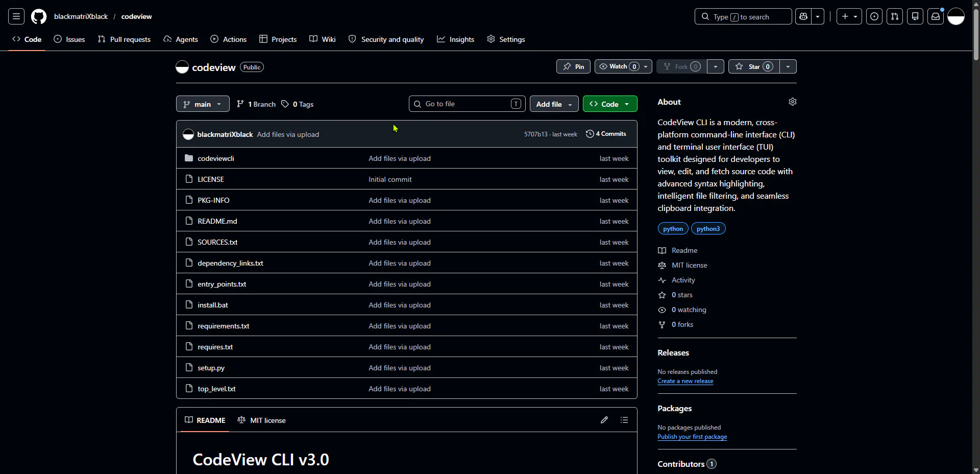
Task: Go to GitHub home via Octocat logo
Action: point(39,16)
